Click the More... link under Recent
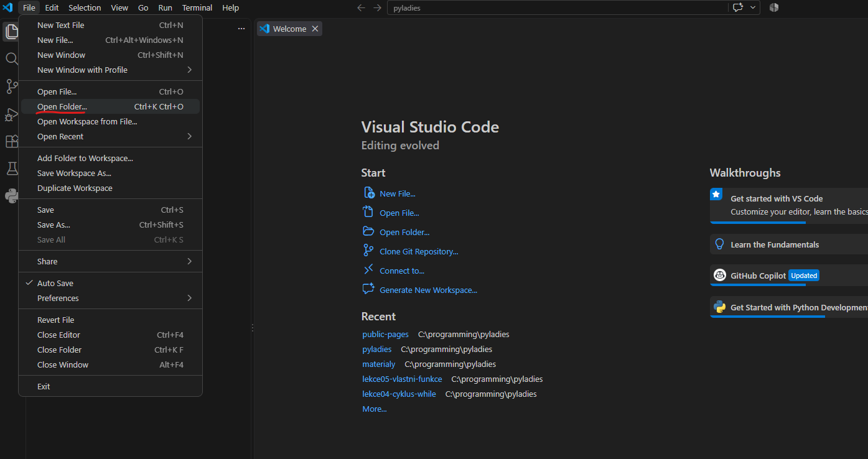Image resolution: width=868 pixels, height=459 pixels. (x=375, y=409)
